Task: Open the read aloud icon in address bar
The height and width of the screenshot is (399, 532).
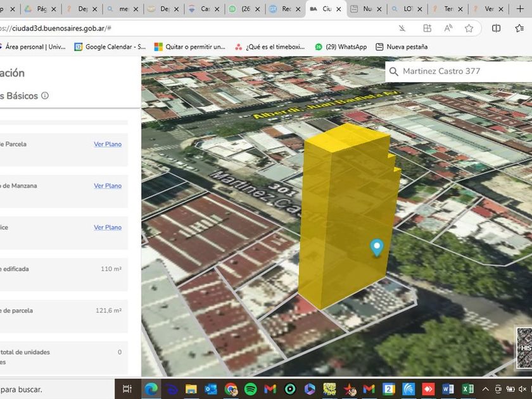Action: 448,28
